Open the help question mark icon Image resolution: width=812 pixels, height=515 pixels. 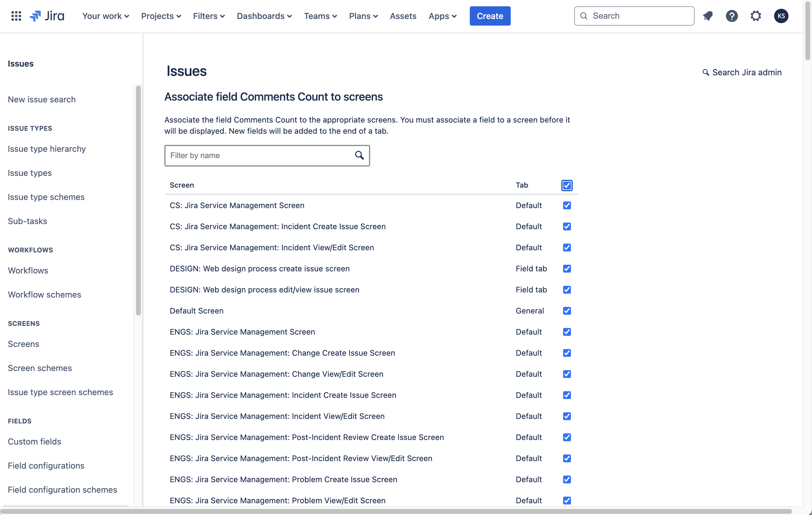coord(732,16)
